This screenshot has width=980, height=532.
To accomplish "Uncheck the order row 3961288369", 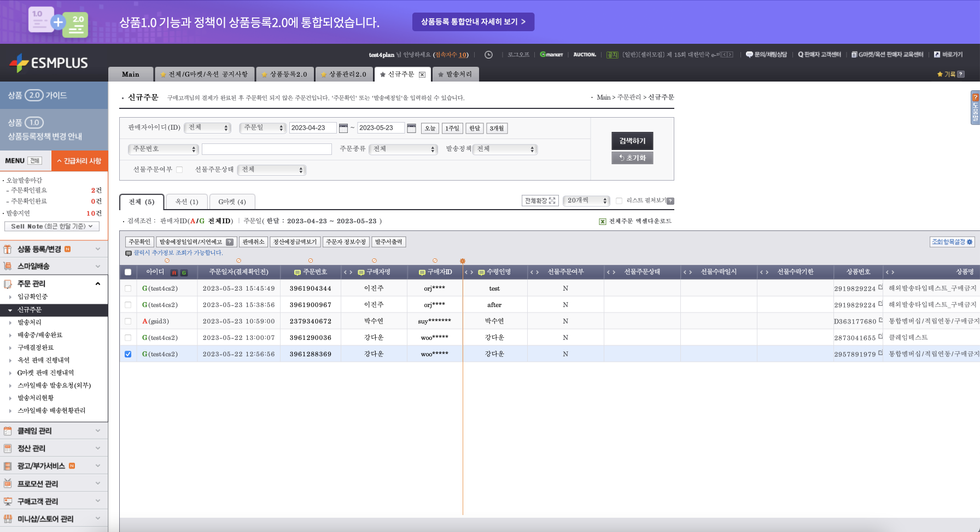I will (x=128, y=354).
